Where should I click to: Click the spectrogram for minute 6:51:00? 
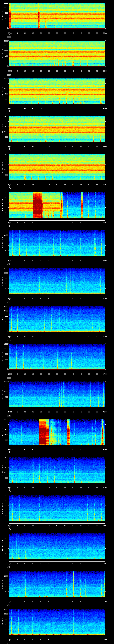point(57,546)
